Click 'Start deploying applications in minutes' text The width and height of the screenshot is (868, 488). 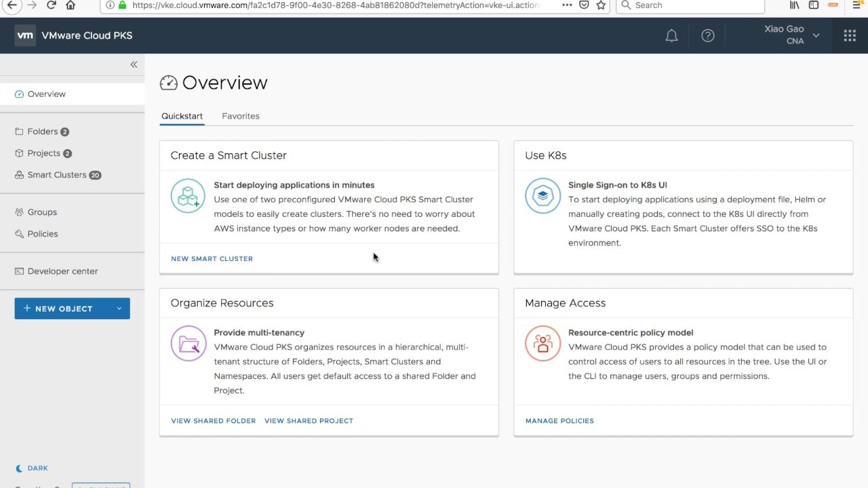[x=294, y=185]
